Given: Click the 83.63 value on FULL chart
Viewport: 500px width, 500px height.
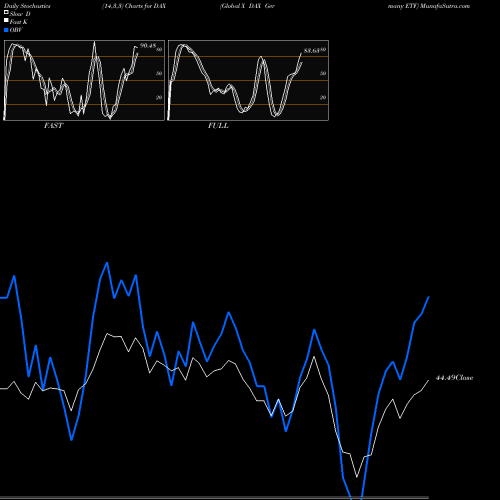Looking at the screenshot, I should click(312, 51).
